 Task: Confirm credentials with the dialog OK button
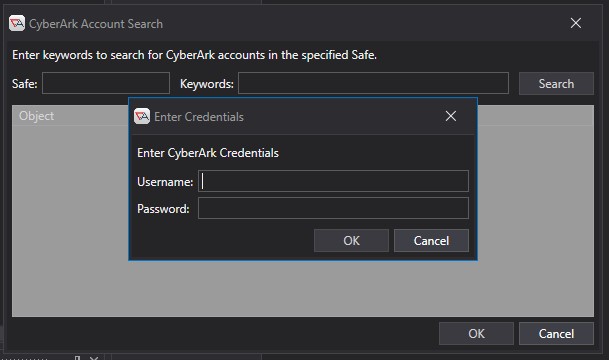(351, 240)
